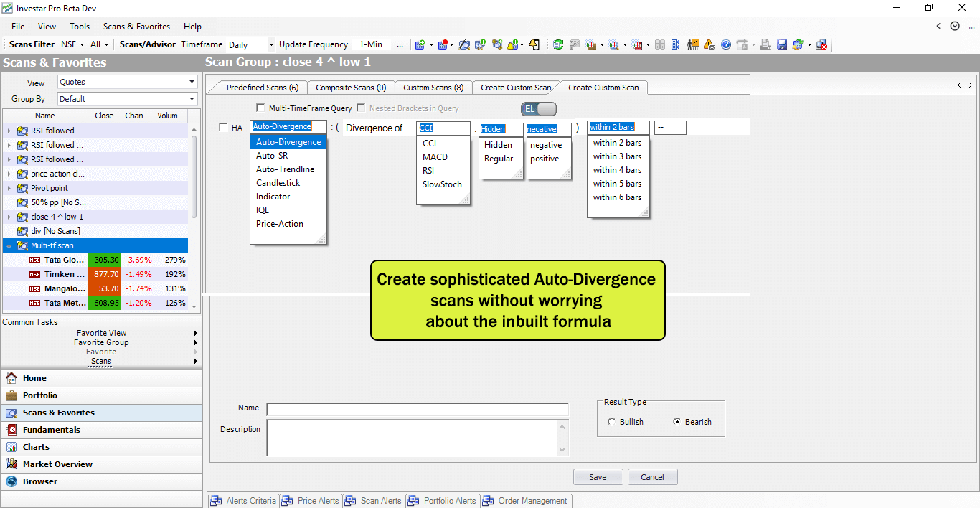Open the Group By dropdown showing Default
Viewport: 980px width, 508px height.
pos(127,99)
